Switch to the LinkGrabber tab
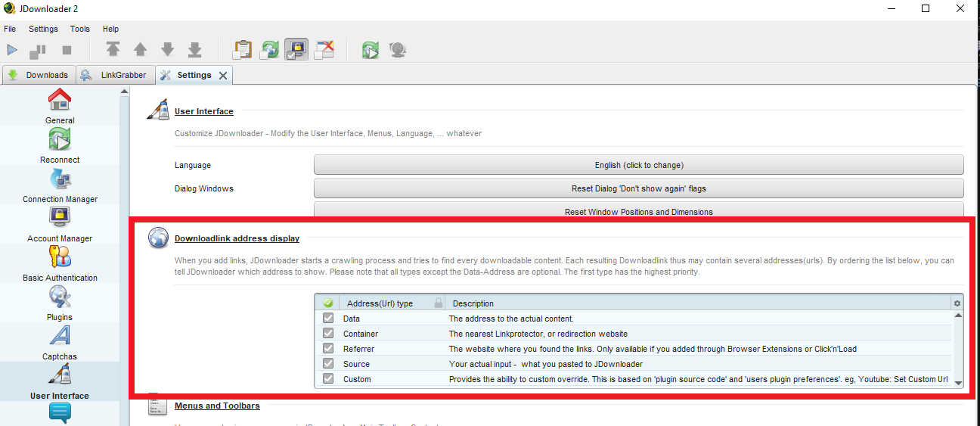Viewport: 980px width, 426px height. point(116,75)
